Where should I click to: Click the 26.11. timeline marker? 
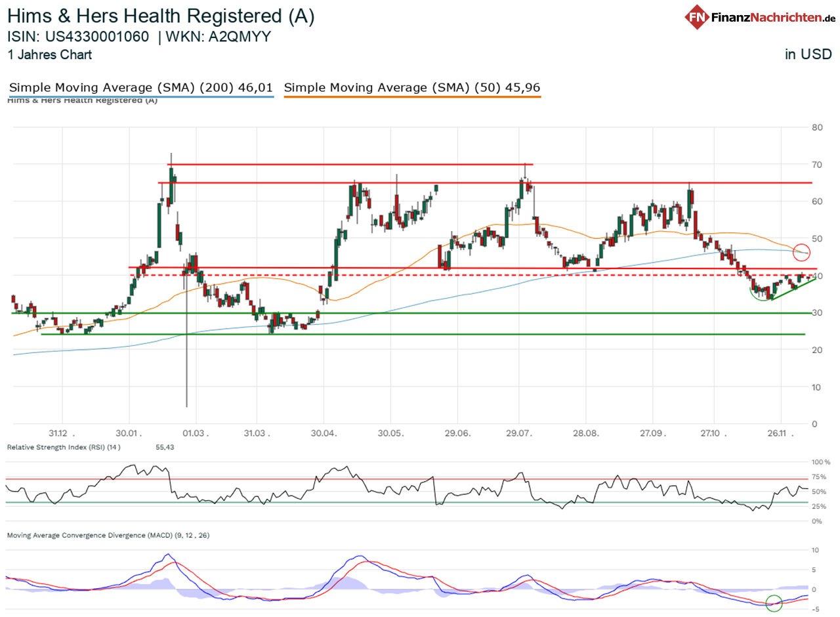780,434
